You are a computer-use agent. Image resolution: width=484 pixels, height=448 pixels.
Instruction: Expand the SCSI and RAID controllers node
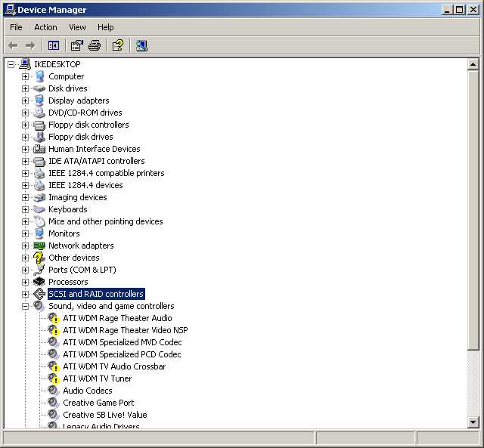click(25, 294)
